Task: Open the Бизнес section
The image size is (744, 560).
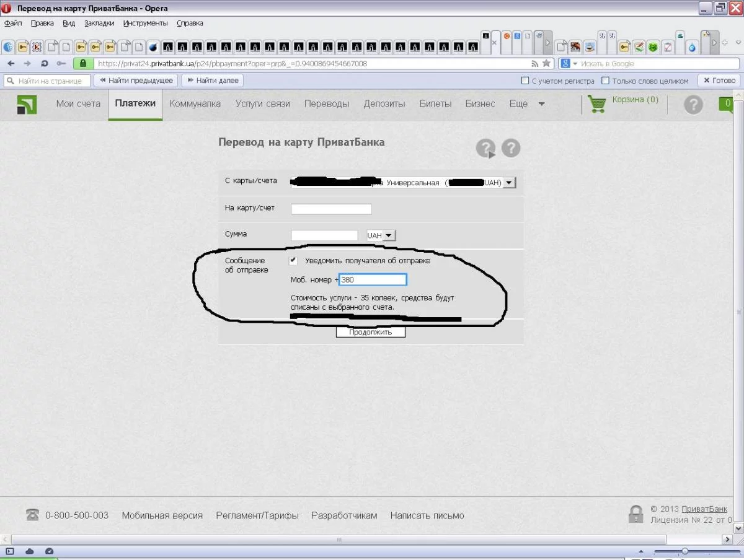Action: pos(480,104)
